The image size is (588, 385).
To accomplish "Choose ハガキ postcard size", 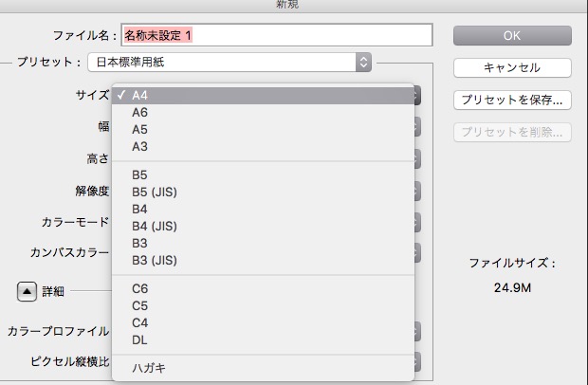I will 149,368.
